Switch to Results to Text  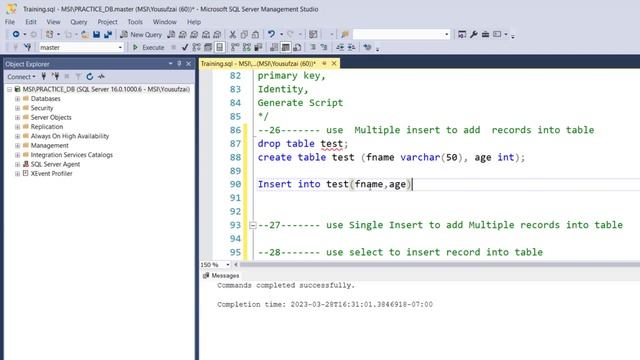[274, 48]
